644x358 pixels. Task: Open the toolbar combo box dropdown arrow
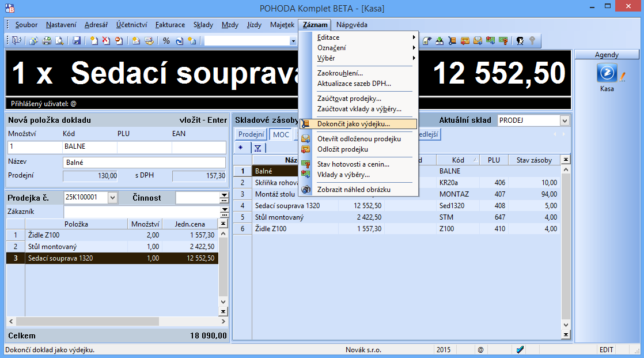(293, 41)
